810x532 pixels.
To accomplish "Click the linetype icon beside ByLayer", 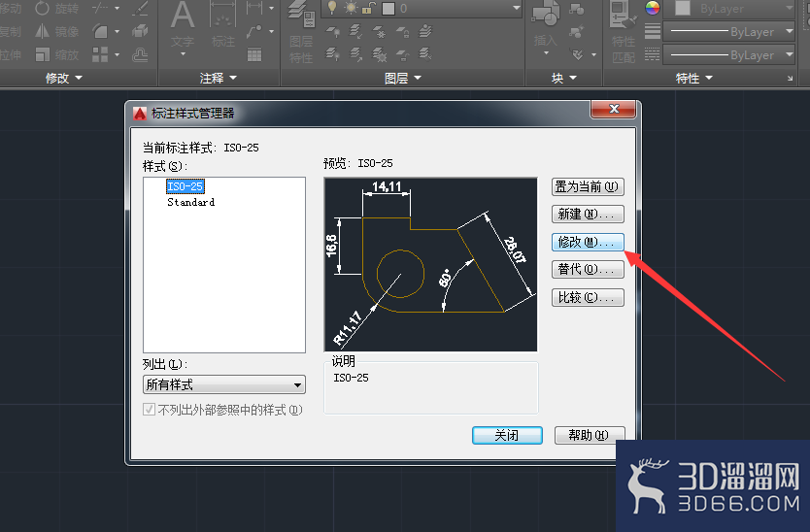I will pyautogui.click(x=653, y=53).
